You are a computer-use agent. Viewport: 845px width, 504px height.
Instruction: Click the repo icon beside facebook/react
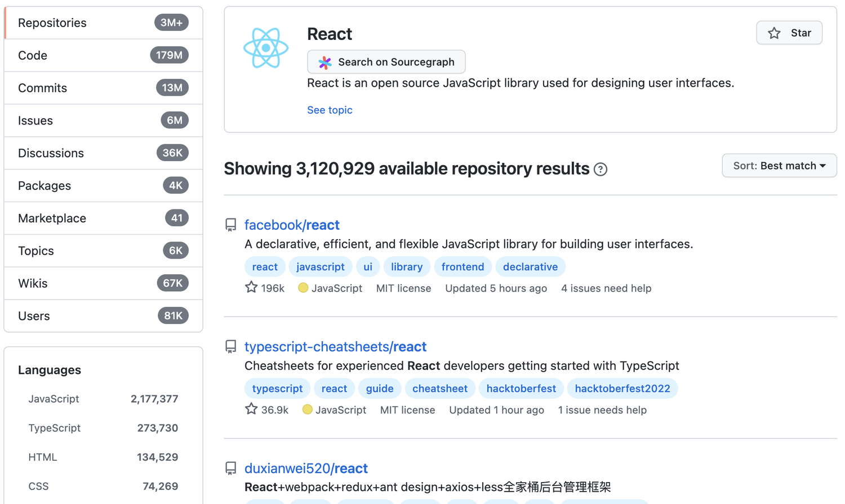click(x=231, y=225)
